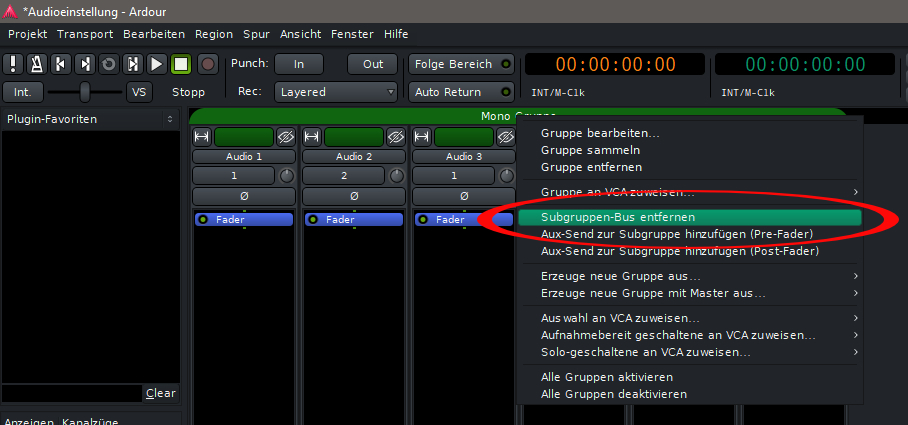Click the Punch In button
The image size is (908, 425).
click(x=298, y=64)
